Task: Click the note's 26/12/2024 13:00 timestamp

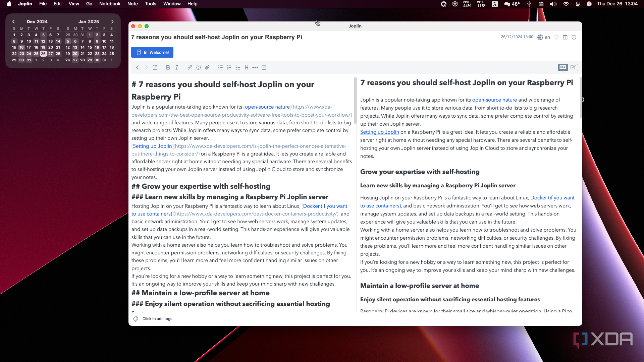Action: coord(517,37)
